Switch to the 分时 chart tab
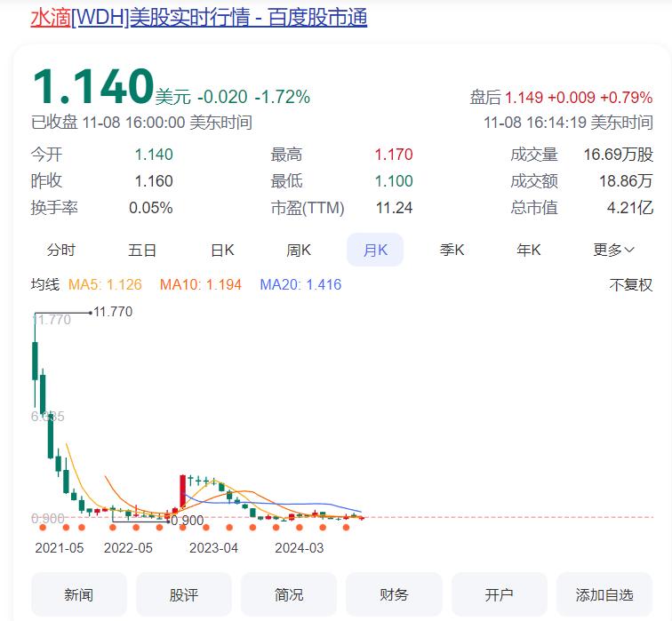672x621 pixels. pyautogui.click(x=61, y=250)
